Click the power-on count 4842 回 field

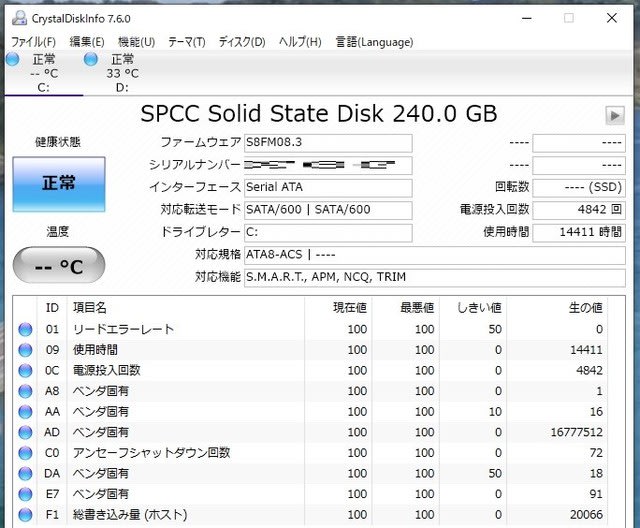pyautogui.click(x=579, y=210)
